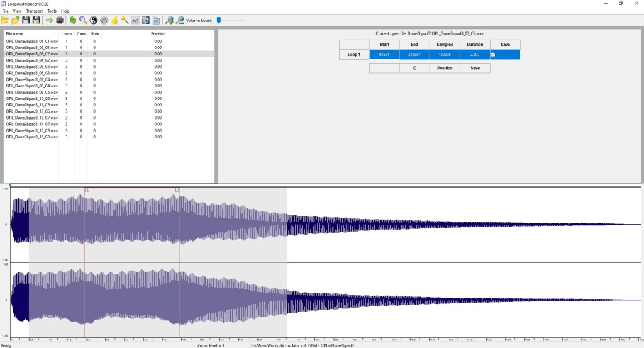Click the Loop 1 End value cell 213887
Screen dimensions: 644x348
[x=414, y=55]
